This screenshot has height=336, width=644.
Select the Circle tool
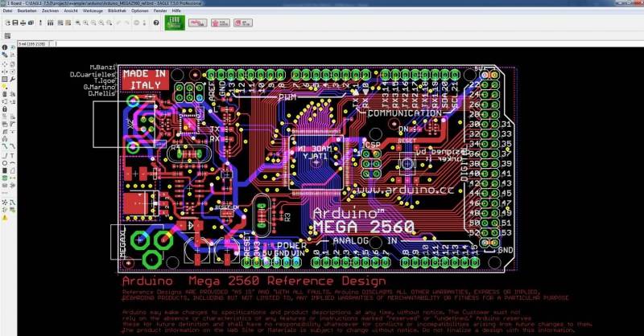click(5, 163)
